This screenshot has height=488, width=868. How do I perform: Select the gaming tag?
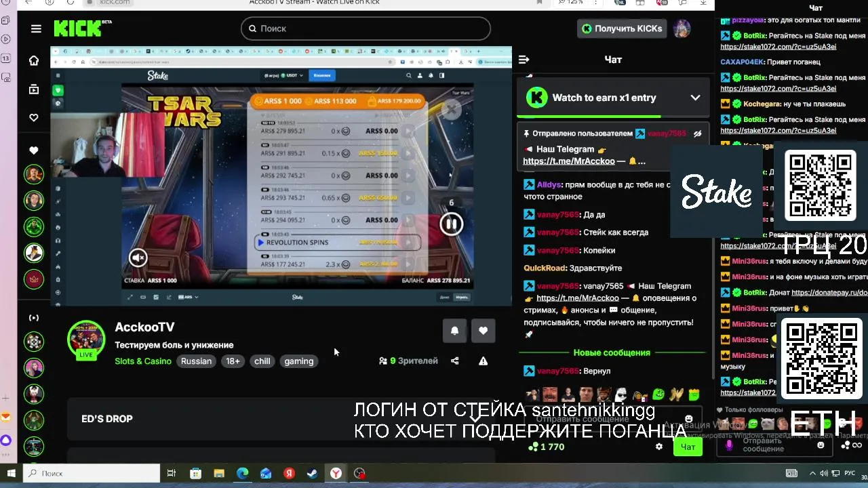click(299, 361)
